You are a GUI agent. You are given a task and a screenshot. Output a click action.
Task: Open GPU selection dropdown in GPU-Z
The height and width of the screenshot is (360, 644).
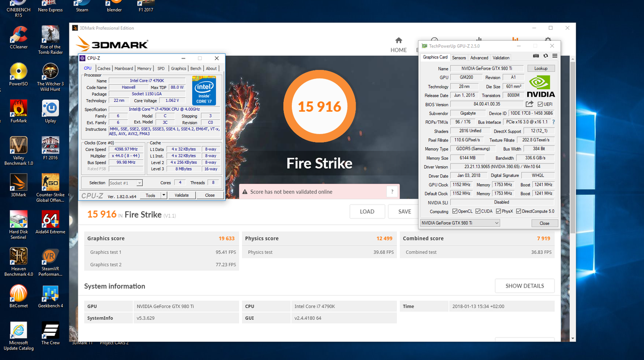click(460, 223)
